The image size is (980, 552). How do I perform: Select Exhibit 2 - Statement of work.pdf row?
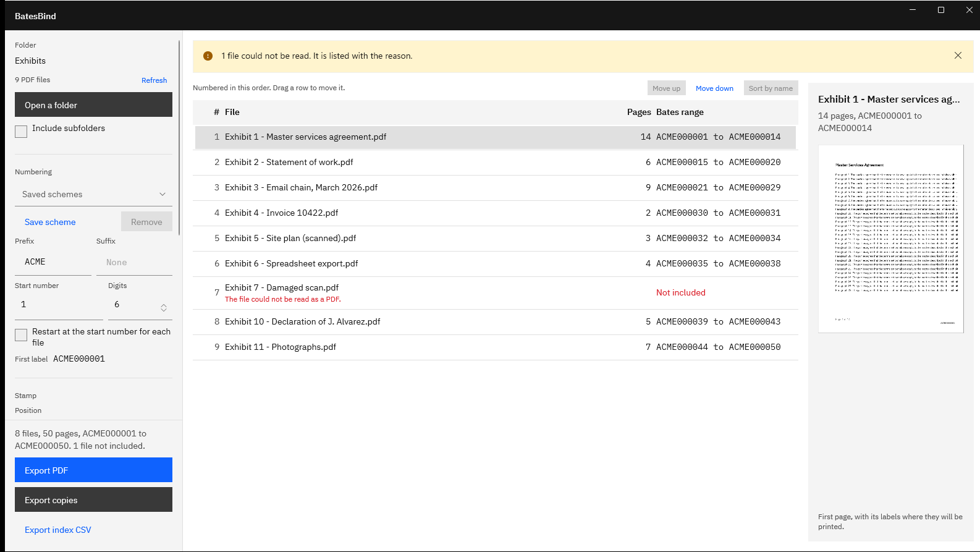(x=496, y=162)
